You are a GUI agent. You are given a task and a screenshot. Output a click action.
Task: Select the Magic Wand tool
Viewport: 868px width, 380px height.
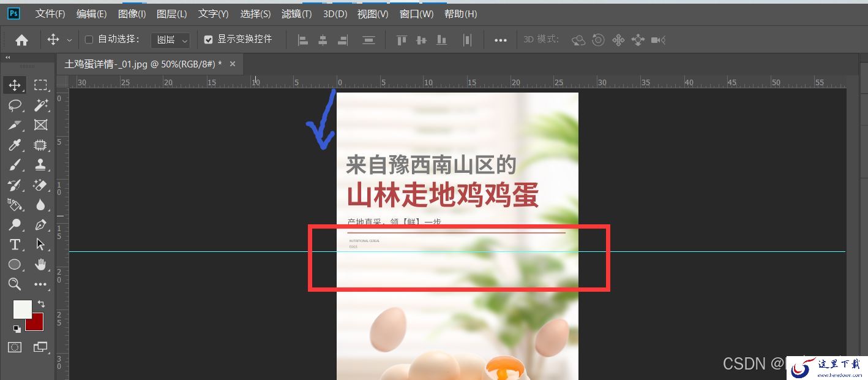[40, 105]
